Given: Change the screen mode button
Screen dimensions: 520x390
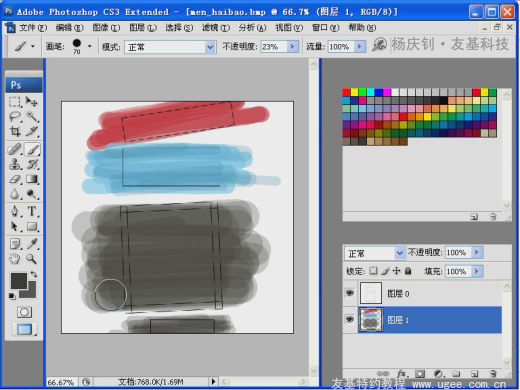Looking at the screenshot, I should 24,329.
